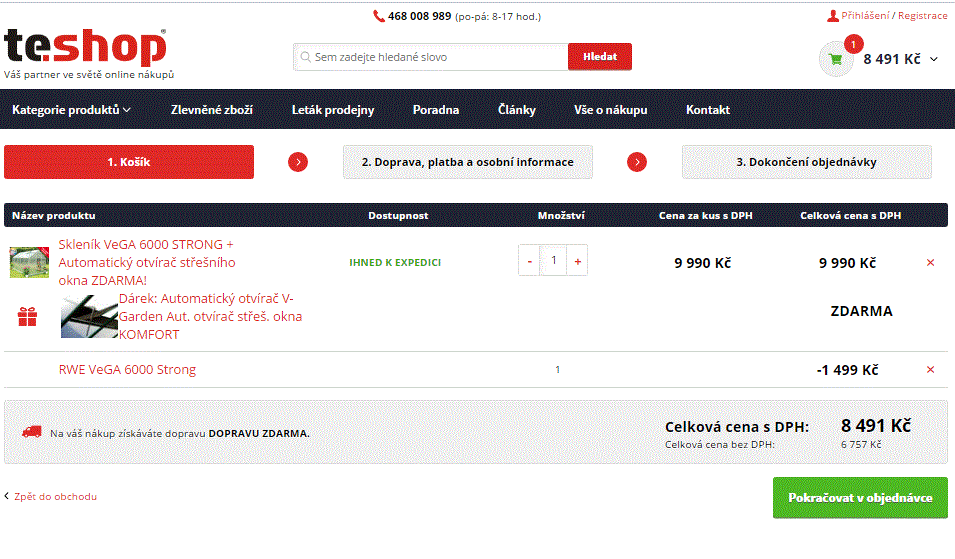The height and width of the screenshot is (559, 955).
Task: Click Pokračovat v objednávce button
Action: pos(860,497)
